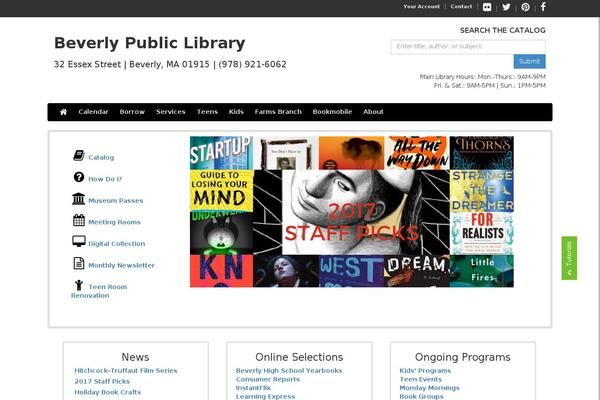The width and height of the screenshot is (600, 400).
Task: Open the Facebook icon in top bar
Action: coord(543,7)
